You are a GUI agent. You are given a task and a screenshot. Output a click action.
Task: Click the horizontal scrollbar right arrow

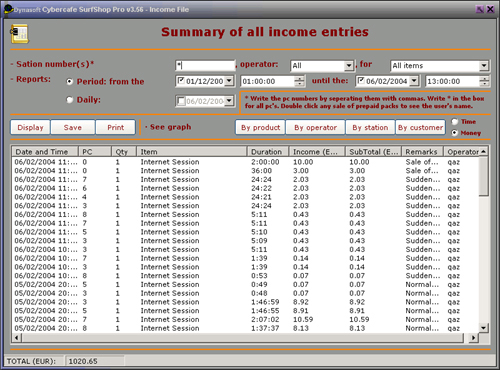pos(473,338)
